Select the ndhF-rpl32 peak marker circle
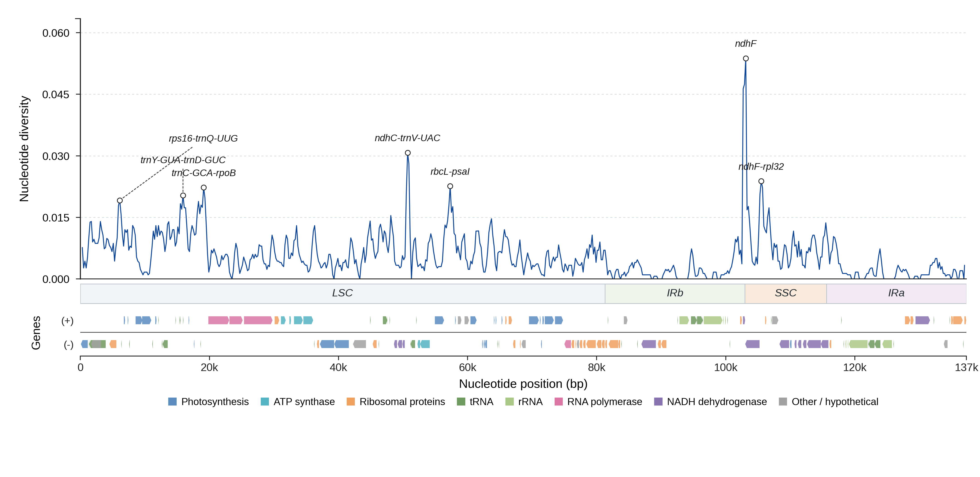The height and width of the screenshot is (477, 980). click(x=761, y=181)
